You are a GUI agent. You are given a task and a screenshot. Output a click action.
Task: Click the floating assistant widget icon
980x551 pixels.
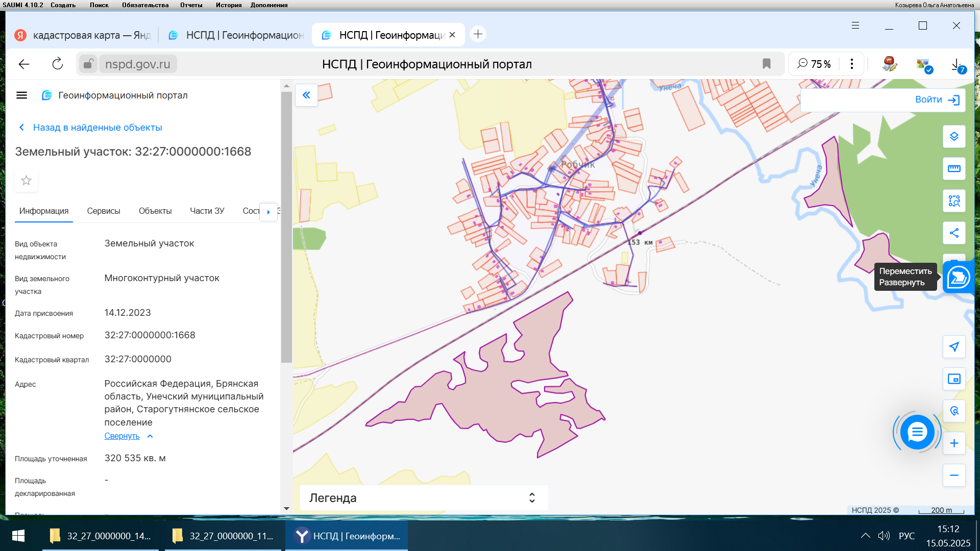click(958, 278)
